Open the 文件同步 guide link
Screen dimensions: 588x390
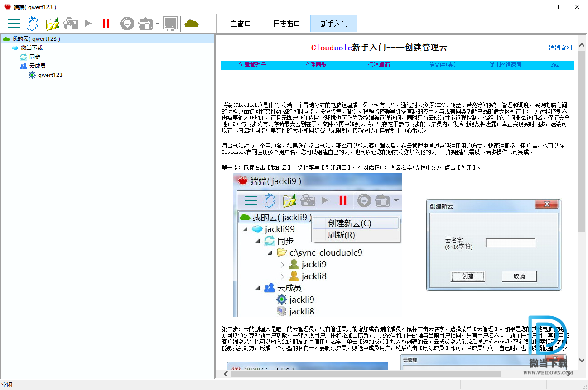[315, 65]
